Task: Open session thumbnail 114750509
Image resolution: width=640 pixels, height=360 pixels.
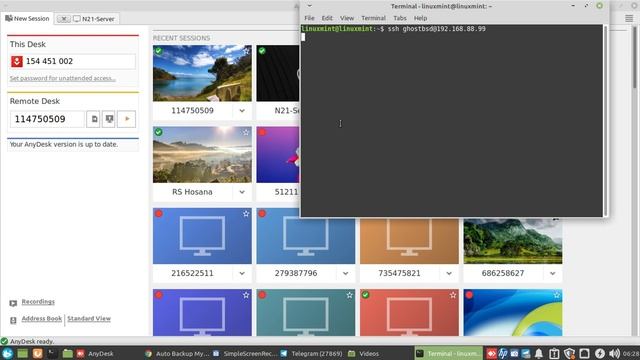Action: tap(202, 73)
